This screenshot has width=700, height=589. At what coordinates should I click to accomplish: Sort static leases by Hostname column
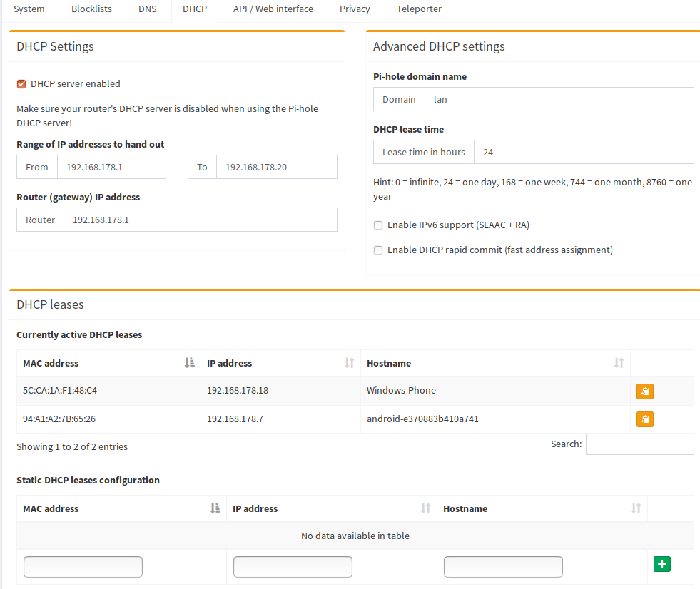click(x=542, y=508)
